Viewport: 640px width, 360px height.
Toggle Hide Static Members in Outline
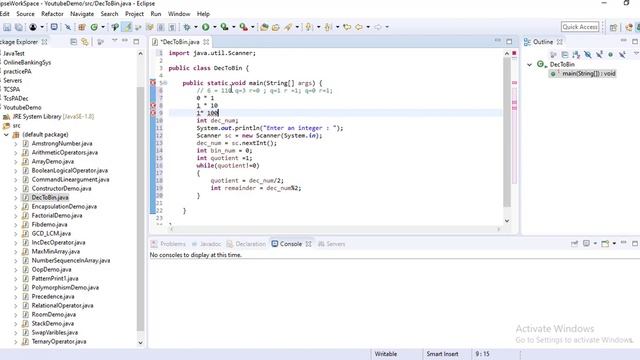tap(599, 54)
